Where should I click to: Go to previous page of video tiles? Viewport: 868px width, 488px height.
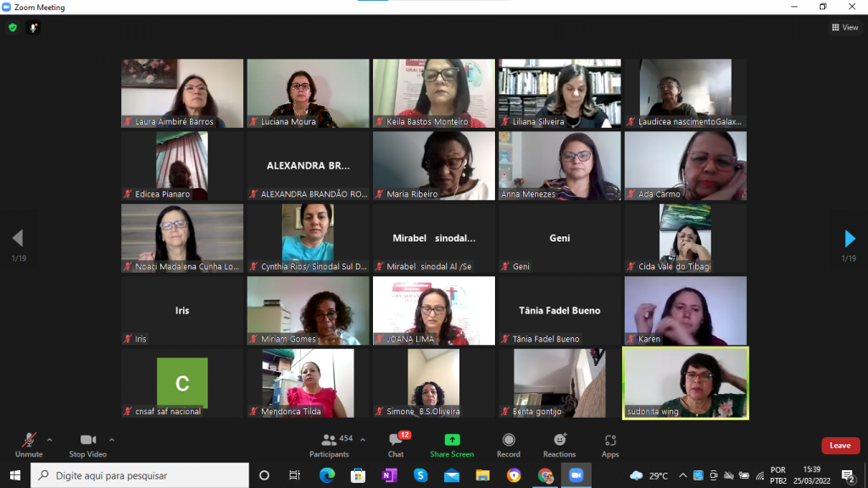tap(18, 239)
